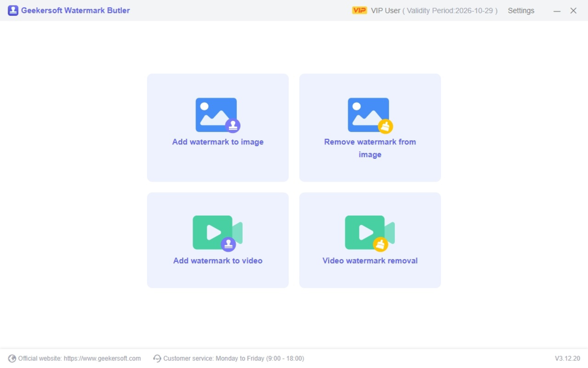Viewport: 588px width, 368px height.
Task: Launch the Video watermark removal tool
Action: tap(370, 240)
